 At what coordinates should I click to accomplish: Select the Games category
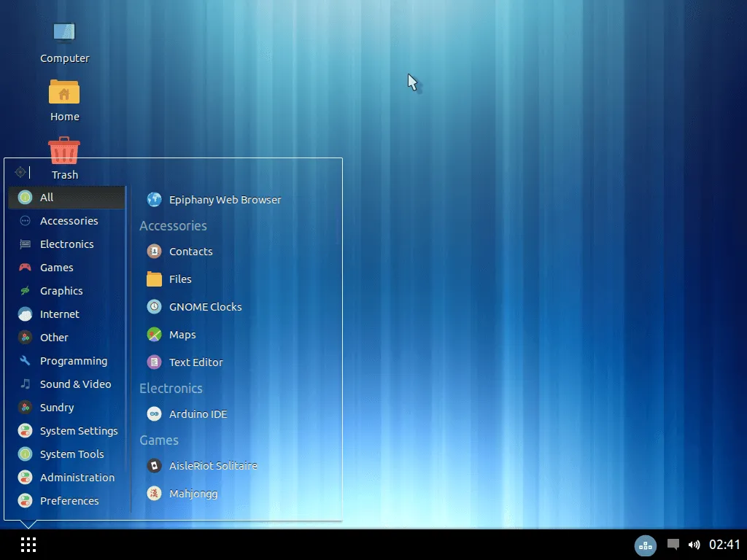coord(56,268)
